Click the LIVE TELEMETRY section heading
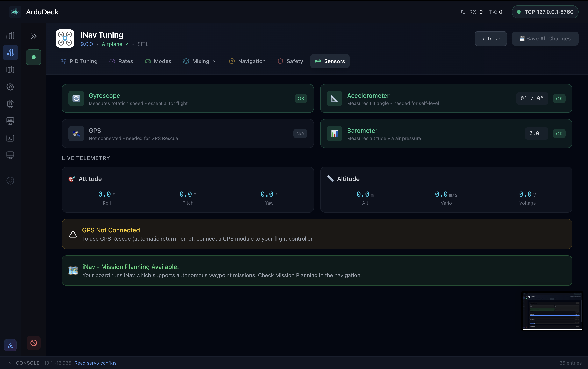Viewport: 588px width, 369px height. (x=86, y=158)
